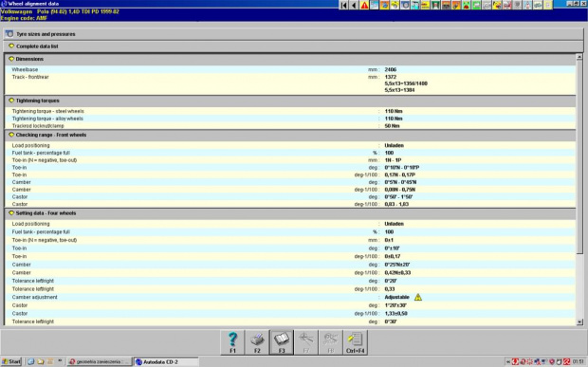Image resolution: width=588 pixels, height=367 pixels.
Task: Select Fuel tank percentage under Checking range
Action: 290,153
